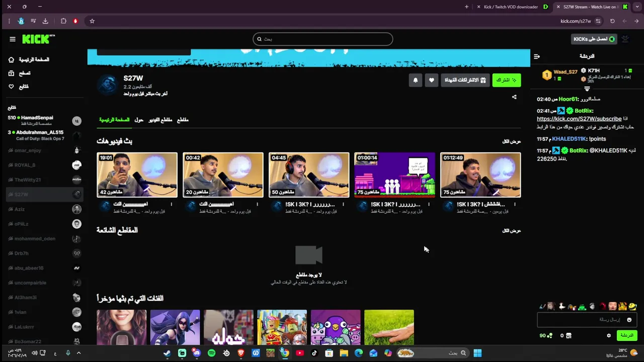Open the grass hand category thumbnail
Screen dimensions: 644x362
coord(389,327)
